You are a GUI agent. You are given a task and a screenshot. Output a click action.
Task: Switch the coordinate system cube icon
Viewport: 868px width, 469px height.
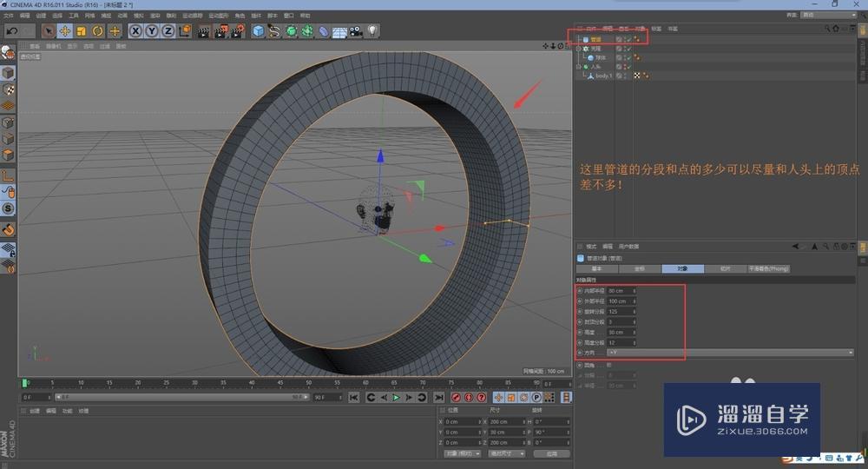tap(185, 31)
